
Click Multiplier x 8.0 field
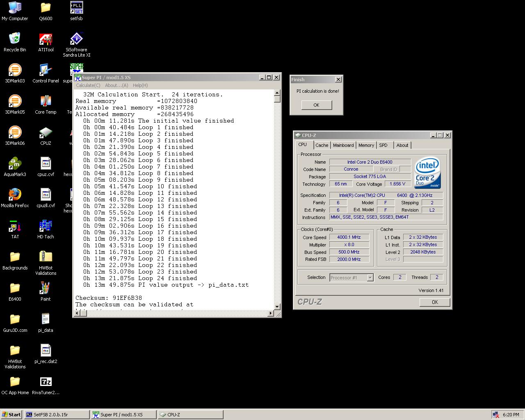coord(349,244)
